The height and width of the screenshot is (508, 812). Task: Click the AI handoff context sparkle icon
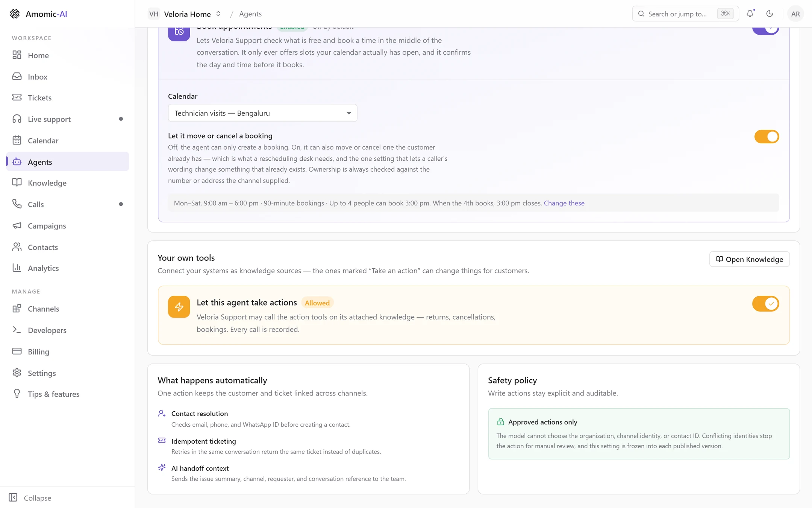[162, 467]
